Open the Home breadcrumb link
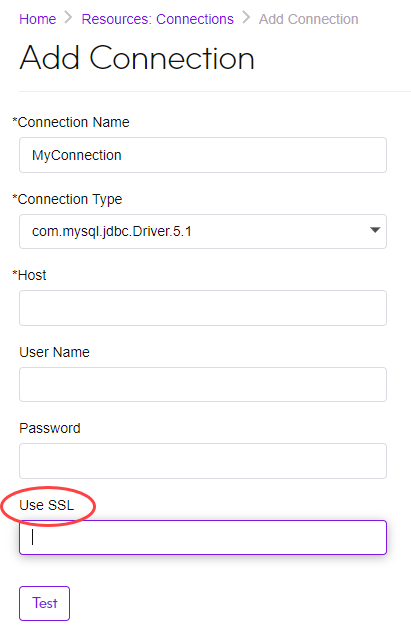 pos(37,19)
